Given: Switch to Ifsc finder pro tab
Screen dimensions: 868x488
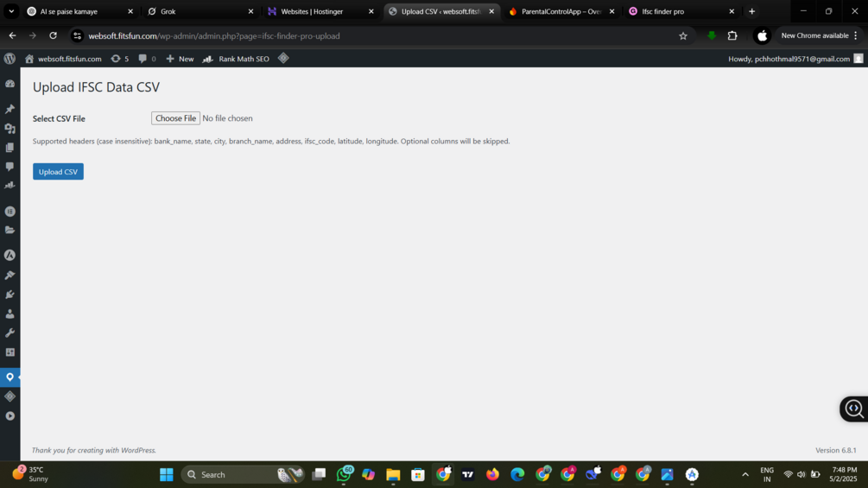Looking at the screenshot, I should pyautogui.click(x=681, y=11).
